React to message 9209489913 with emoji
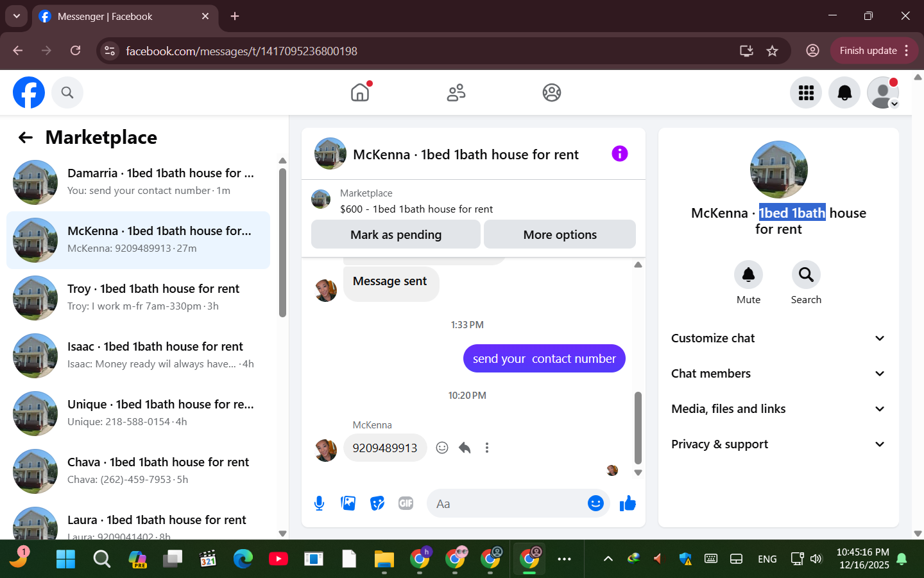 442,448
